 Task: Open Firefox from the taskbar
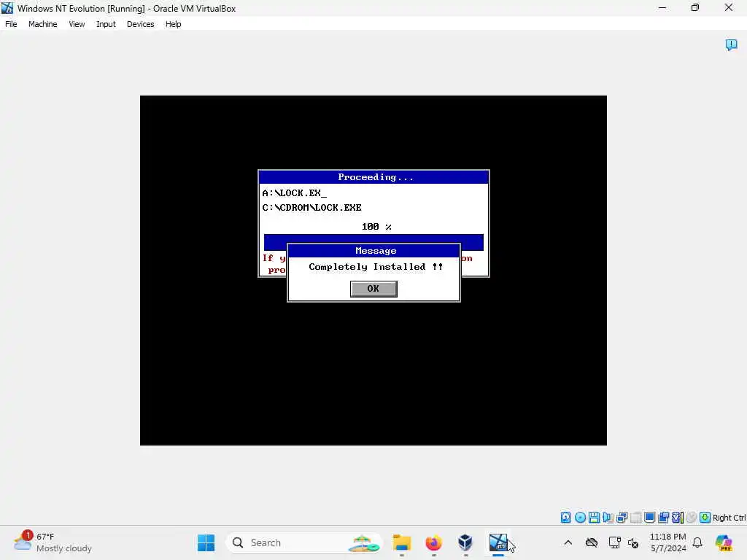pos(433,542)
